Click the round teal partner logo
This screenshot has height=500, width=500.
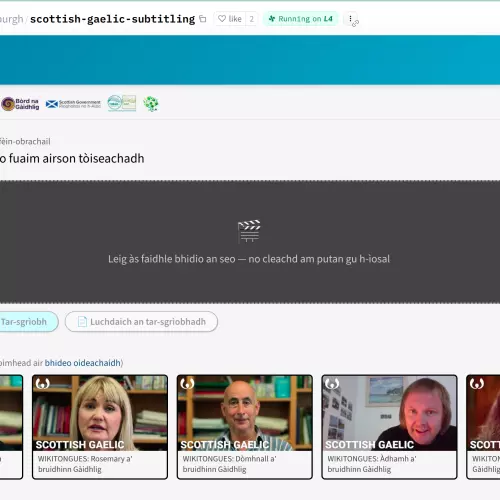[114, 103]
